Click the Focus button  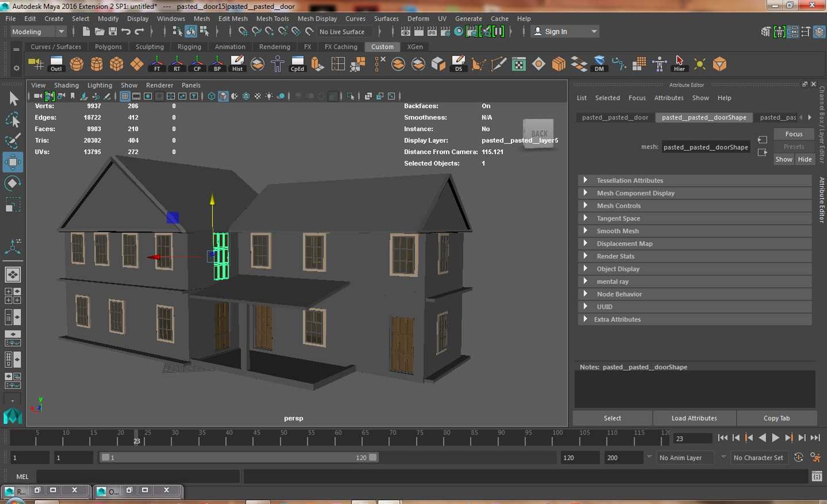(793, 134)
